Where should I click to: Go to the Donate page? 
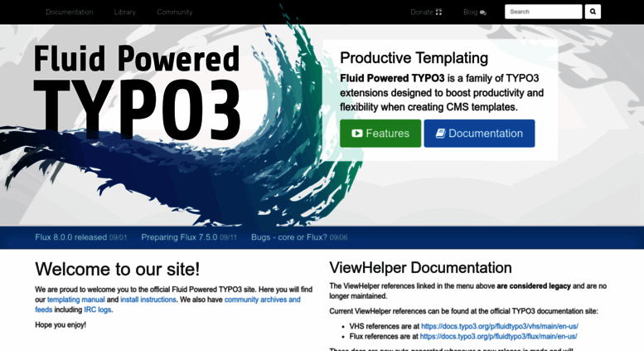pos(426,12)
